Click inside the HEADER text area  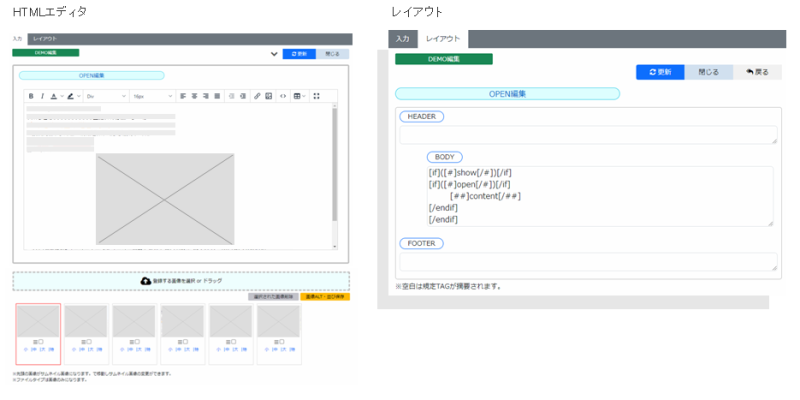[588, 135]
